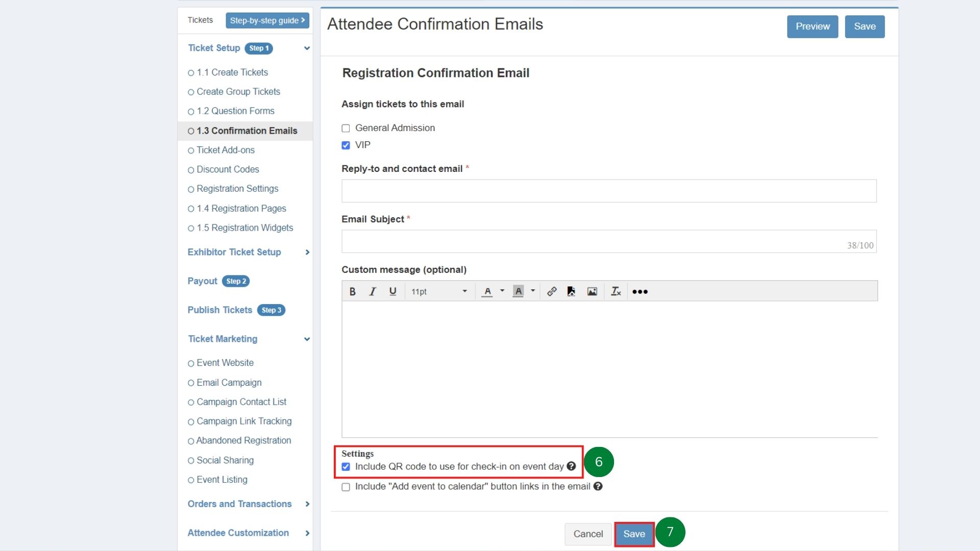Screen dimensions: 980x551
Task: Open more editor options via ellipsis icon
Action: (x=640, y=291)
